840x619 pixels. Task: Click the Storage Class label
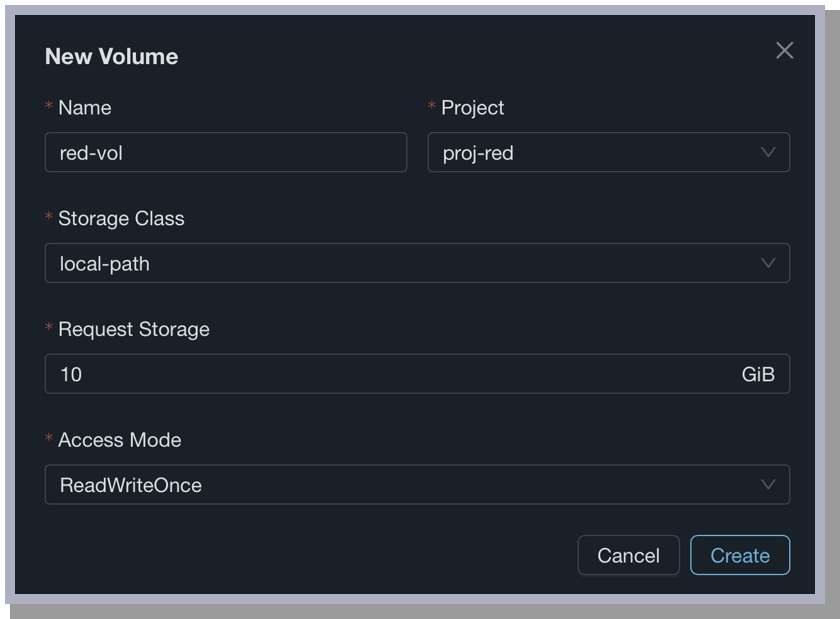[121, 219]
